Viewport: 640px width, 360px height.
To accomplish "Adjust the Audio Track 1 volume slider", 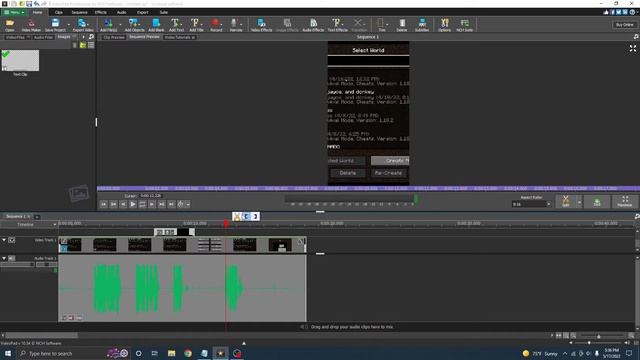I will click(18, 264).
